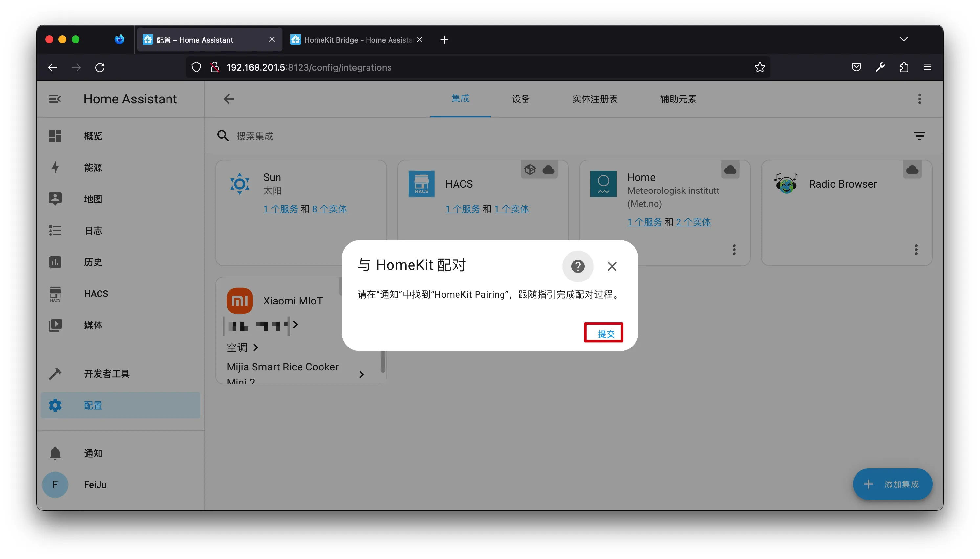The image size is (980, 559).
Task: Open the Sun card's 8 个实体 link
Action: (x=329, y=209)
